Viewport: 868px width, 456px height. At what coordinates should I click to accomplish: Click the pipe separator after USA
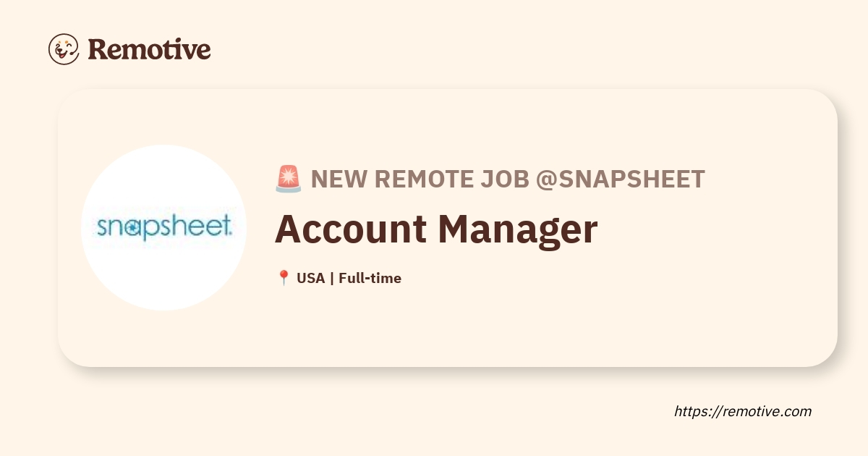332,278
